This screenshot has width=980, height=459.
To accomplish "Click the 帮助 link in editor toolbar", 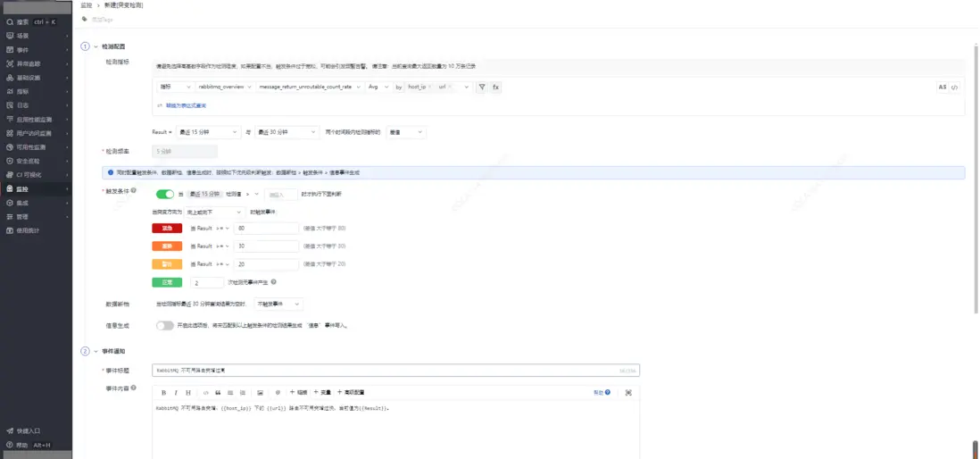I will pos(602,392).
